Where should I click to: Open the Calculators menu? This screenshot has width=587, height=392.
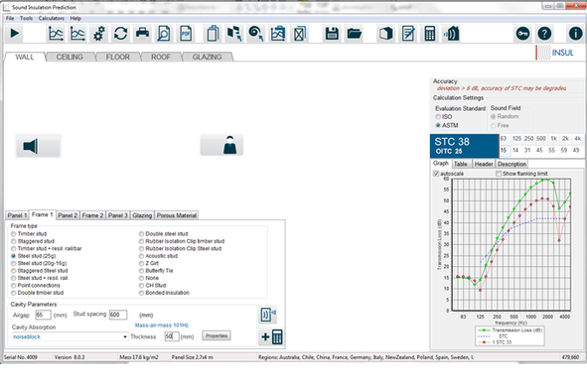point(52,18)
